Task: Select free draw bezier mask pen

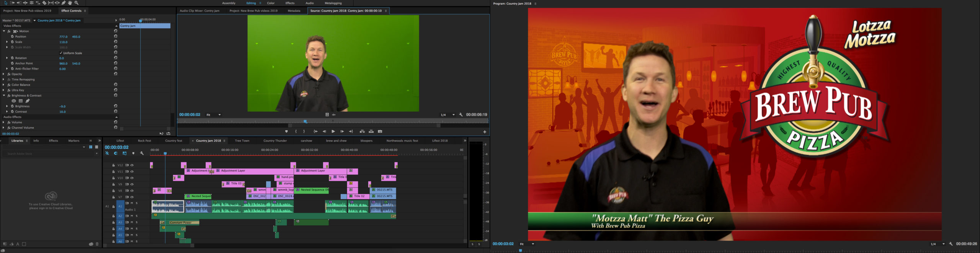Action: tap(28, 101)
